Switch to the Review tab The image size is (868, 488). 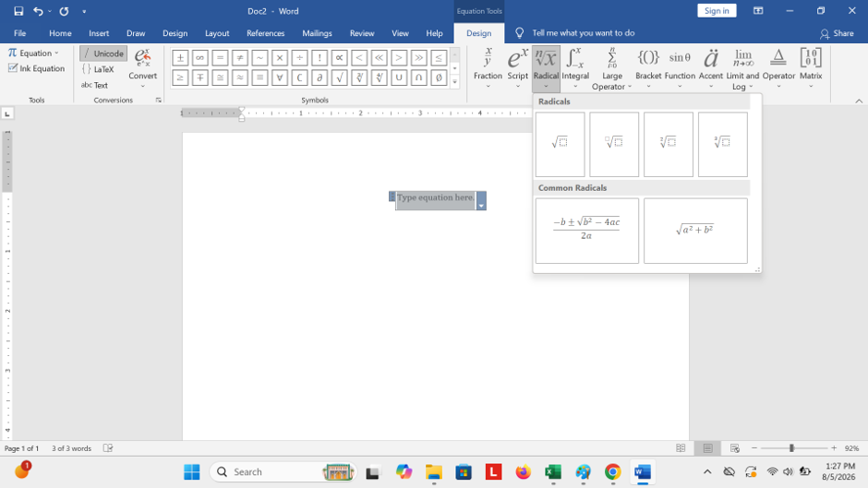[362, 33]
